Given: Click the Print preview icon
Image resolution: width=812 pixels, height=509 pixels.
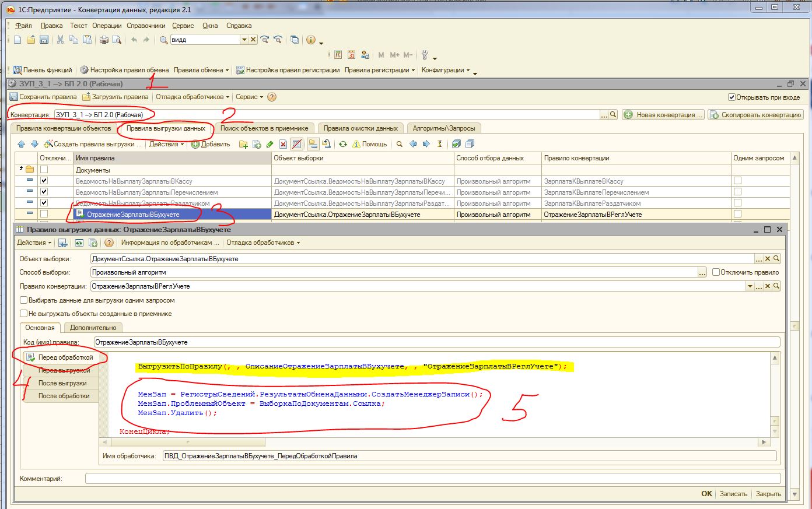Looking at the screenshot, I should pos(117,40).
